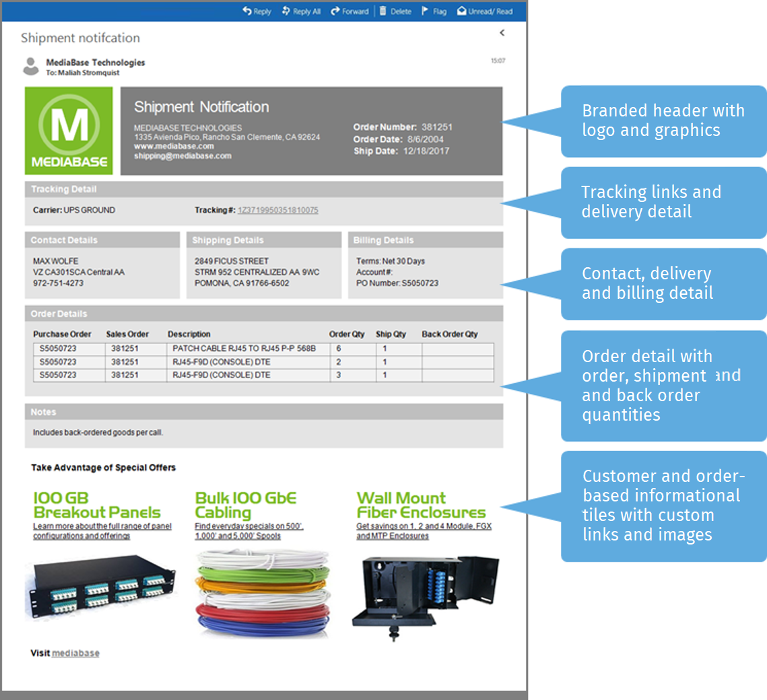The width and height of the screenshot is (767, 700).
Task: Open 100 GB Breakout Panels offer heading
Action: [x=97, y=505]
